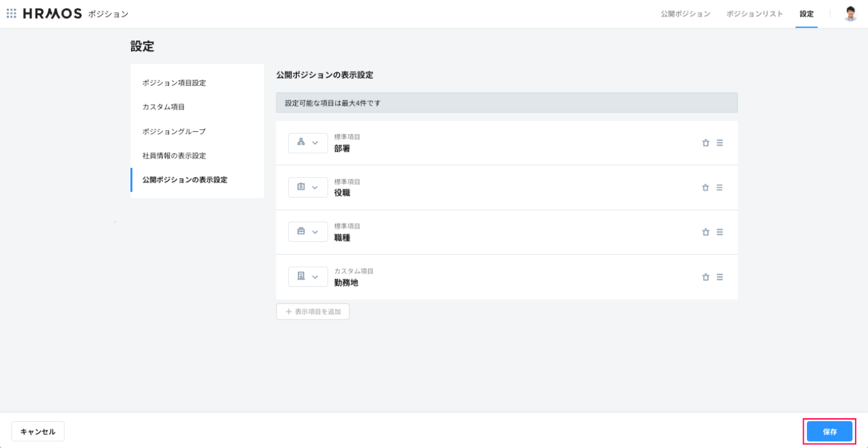Remove 職種 using its trash icon
Viewport: 868px width, 448px height.
(706, 232)
